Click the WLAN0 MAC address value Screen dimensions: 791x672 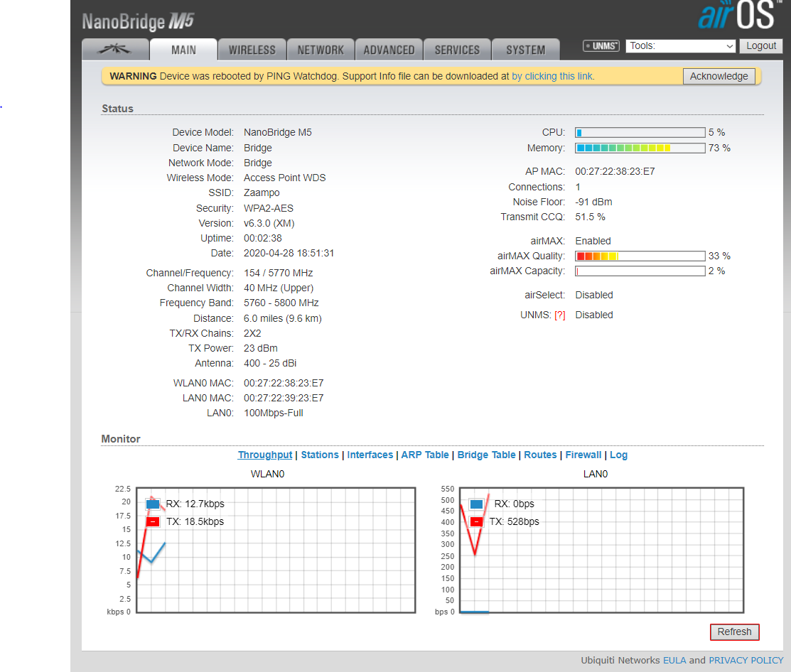[x=284, y=383]
